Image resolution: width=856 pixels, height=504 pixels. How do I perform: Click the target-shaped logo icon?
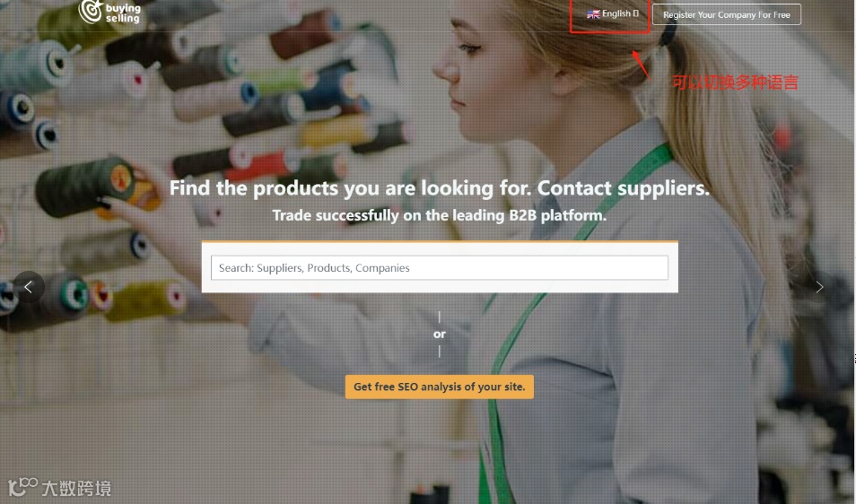(91, 11)
